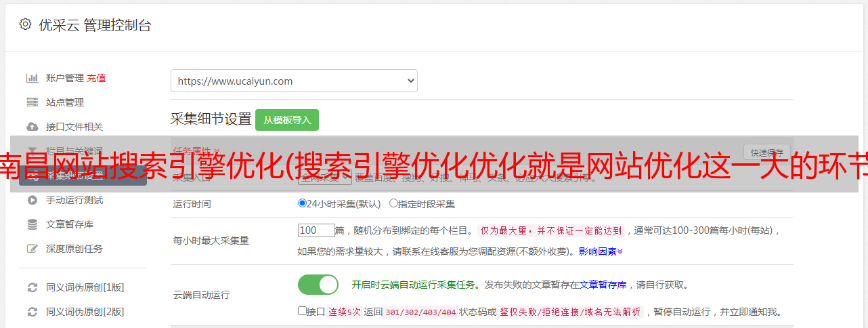Click the 仅为最大量，并不保证一定能达到 highlighted note
The width and height of the screenshot is (868, 328).
tap(551, 230)
